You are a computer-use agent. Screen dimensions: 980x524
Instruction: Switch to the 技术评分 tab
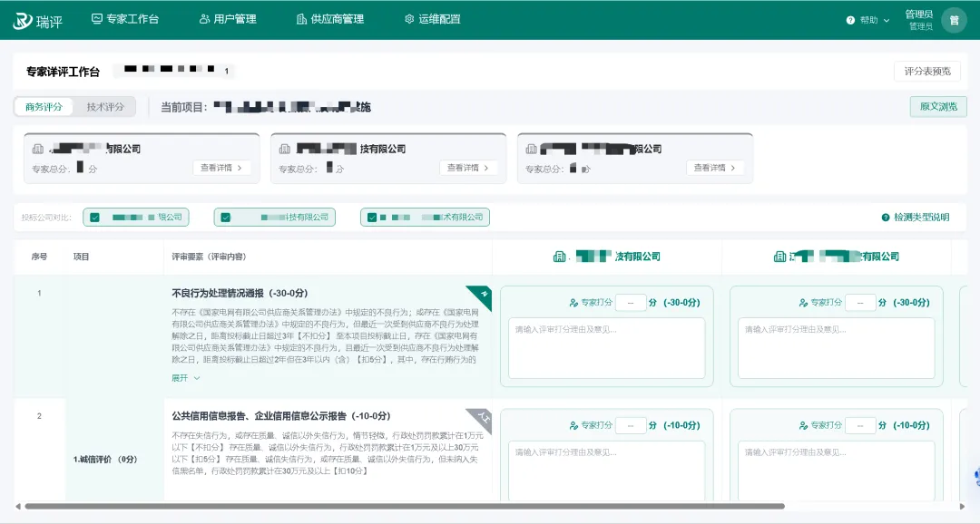coord(105,107)
